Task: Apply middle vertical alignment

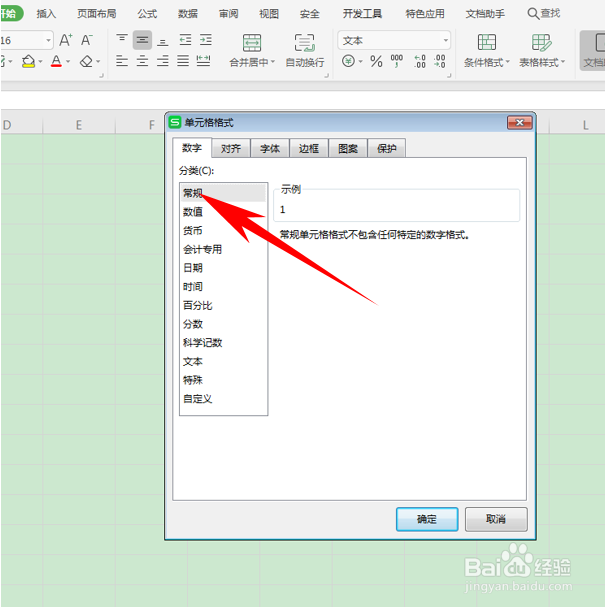Action: click(x=142, y=40)
